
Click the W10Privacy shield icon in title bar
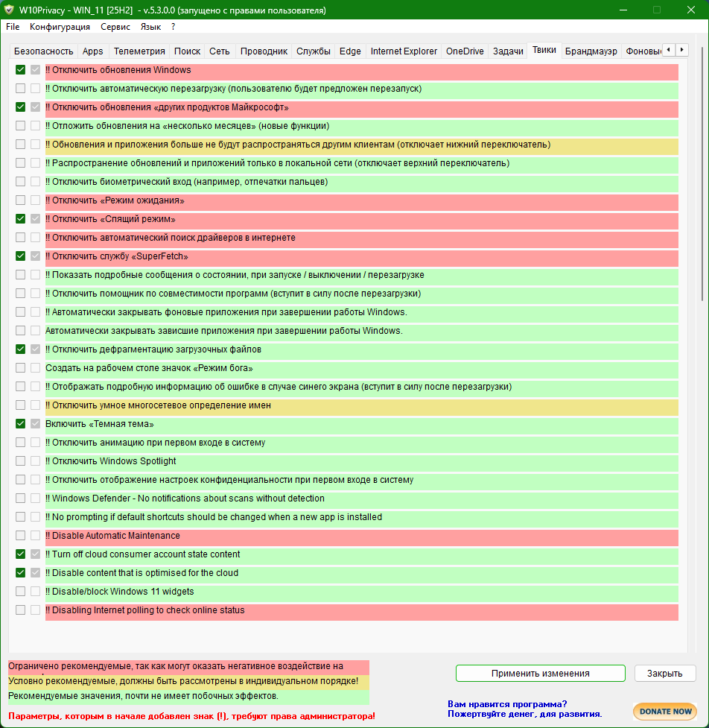[10, 10]
